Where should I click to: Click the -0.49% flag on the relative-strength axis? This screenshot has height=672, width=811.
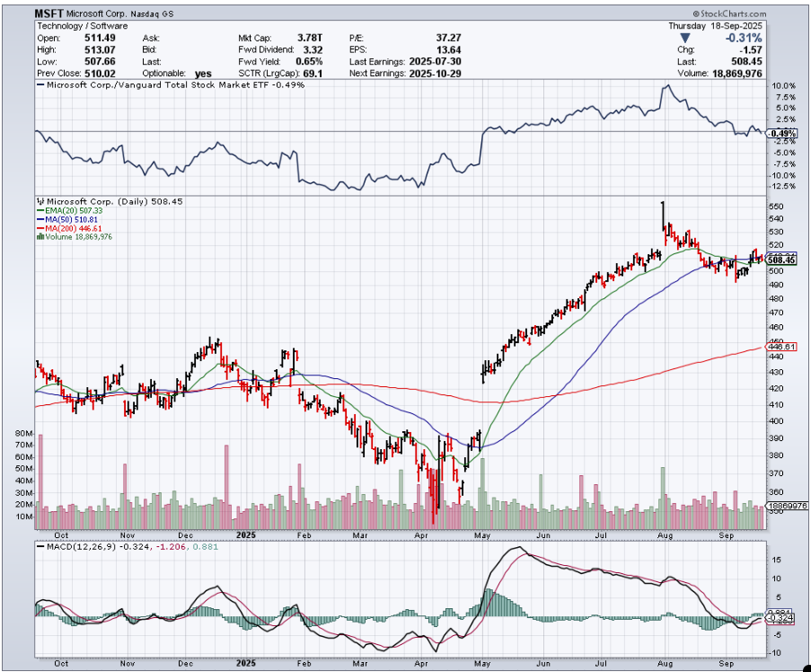click(782, 134)
